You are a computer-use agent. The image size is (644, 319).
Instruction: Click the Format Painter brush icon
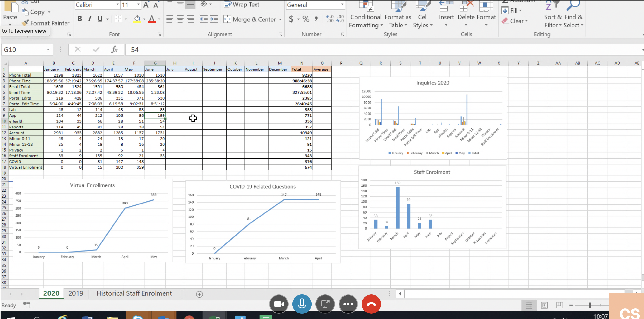point(25,23)
